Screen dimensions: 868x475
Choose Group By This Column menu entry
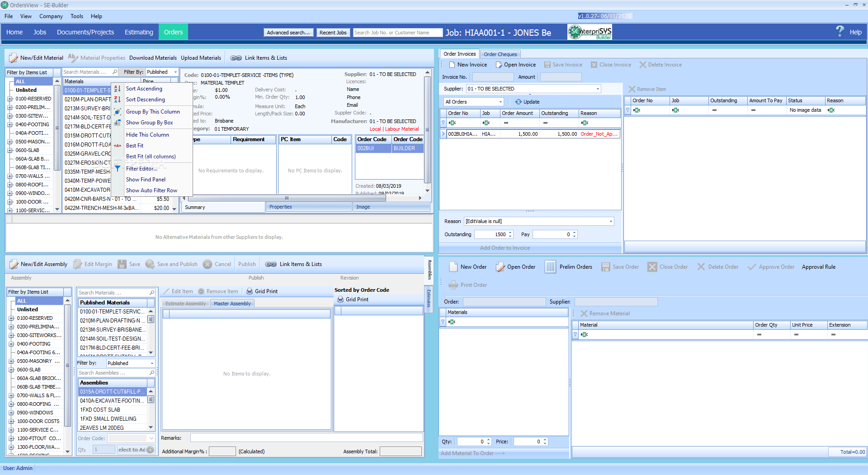153,112
